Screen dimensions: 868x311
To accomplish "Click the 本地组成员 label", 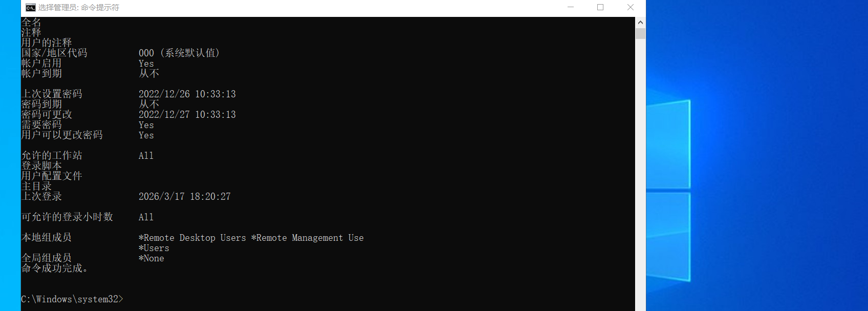I will (47, 238).
